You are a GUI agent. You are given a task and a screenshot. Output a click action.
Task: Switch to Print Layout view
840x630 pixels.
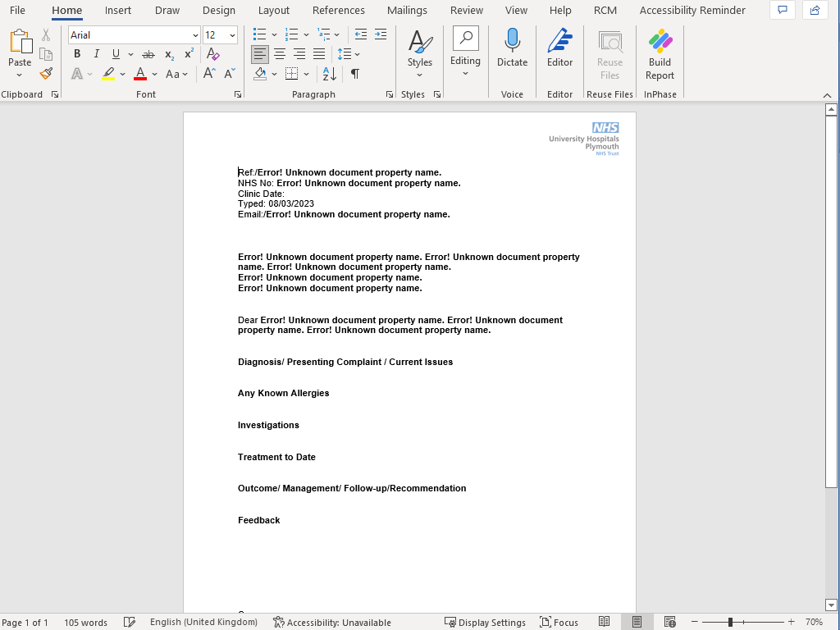coord(637,622)
